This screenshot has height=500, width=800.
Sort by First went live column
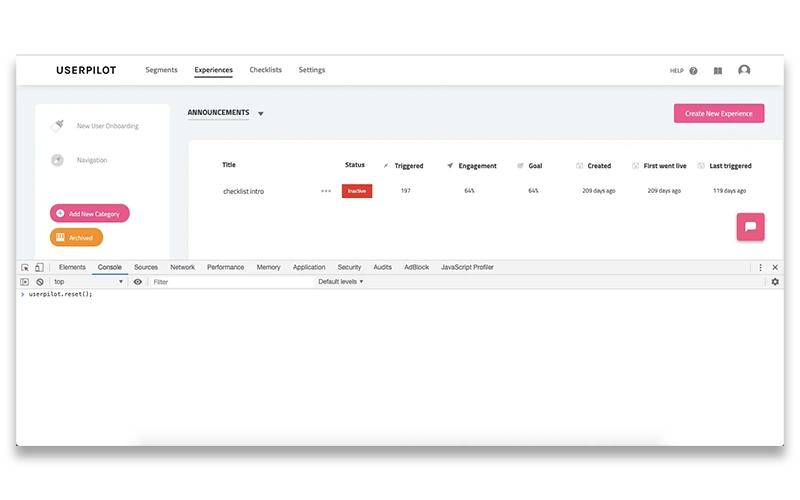pyautogui.click(x=665, y=166)
